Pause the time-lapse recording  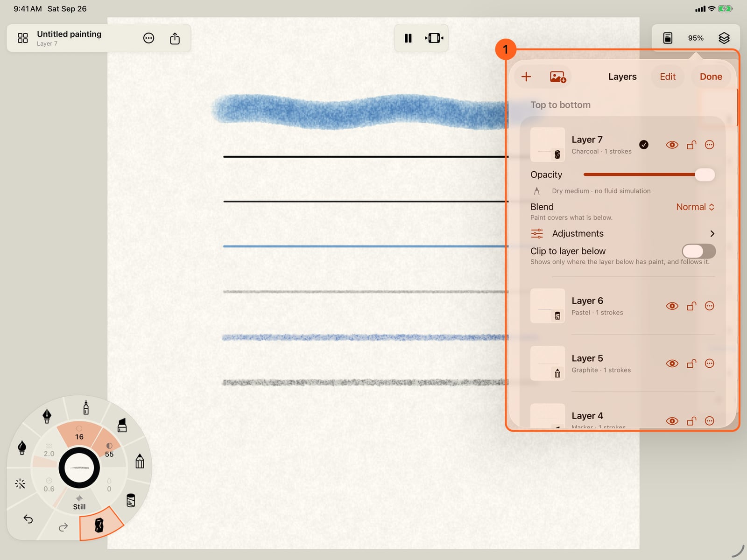click(408, 38)
